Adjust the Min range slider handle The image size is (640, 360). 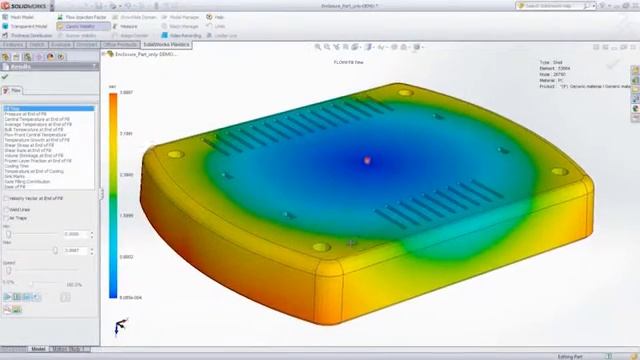pyautogui.click(x=9, y=234)
